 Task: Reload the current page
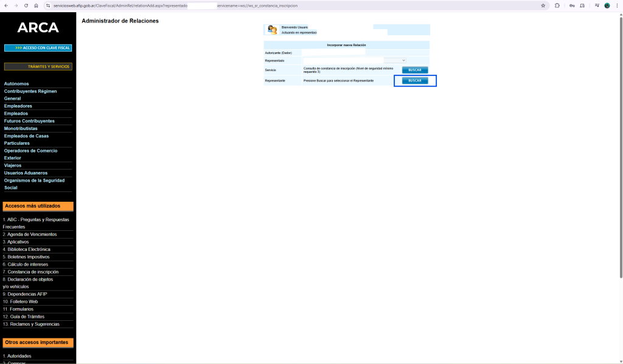(x=26, y=5)
